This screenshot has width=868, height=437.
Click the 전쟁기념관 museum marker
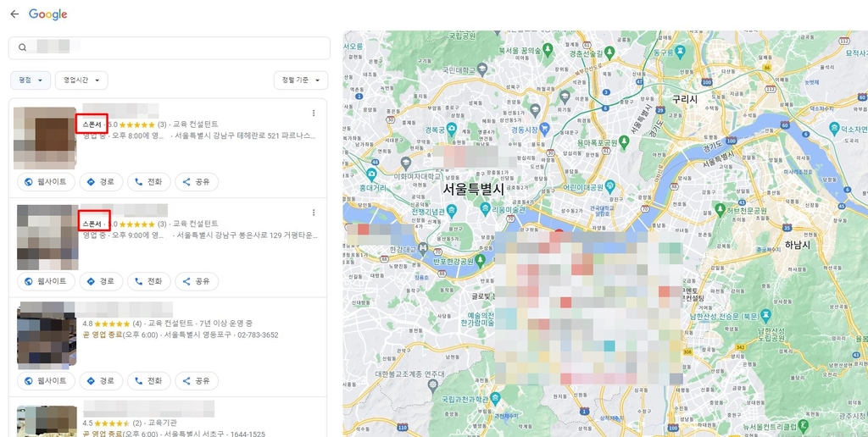(x=453, y=210)
